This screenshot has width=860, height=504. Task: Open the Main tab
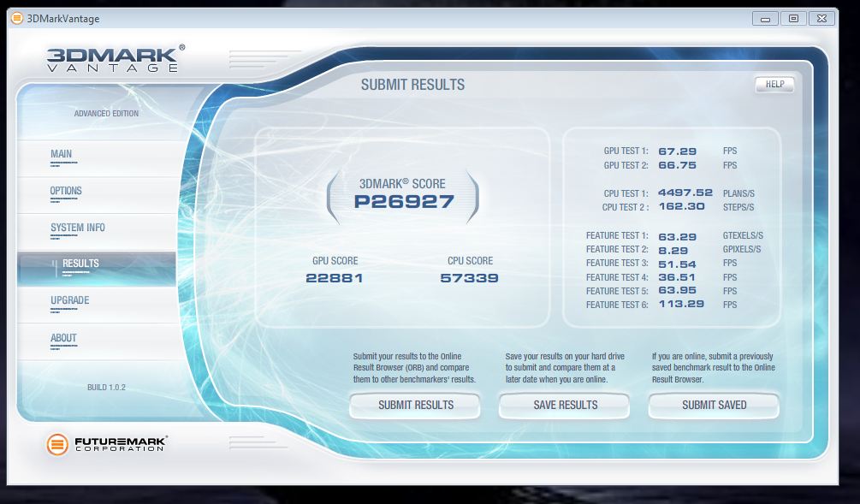point(96,158)
